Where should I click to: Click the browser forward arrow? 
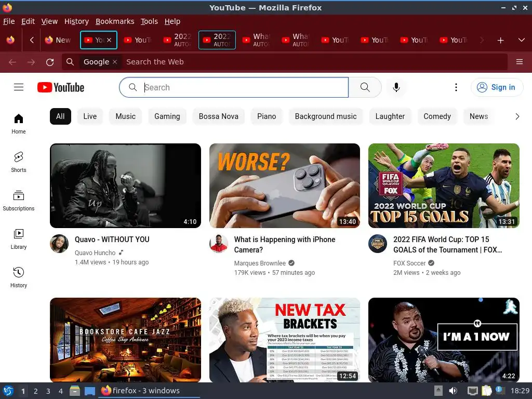(x=31, y=62)
